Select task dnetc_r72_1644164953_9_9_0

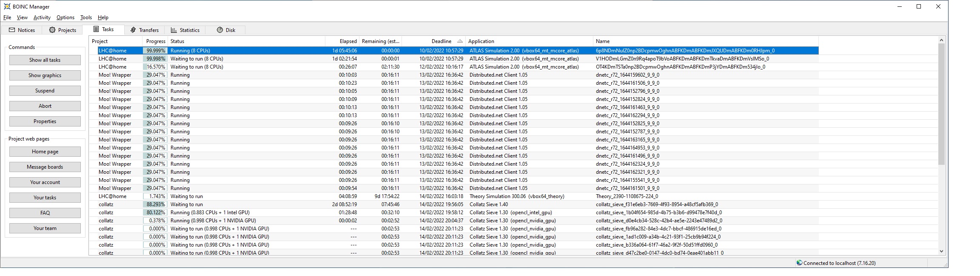coord(454,148)
